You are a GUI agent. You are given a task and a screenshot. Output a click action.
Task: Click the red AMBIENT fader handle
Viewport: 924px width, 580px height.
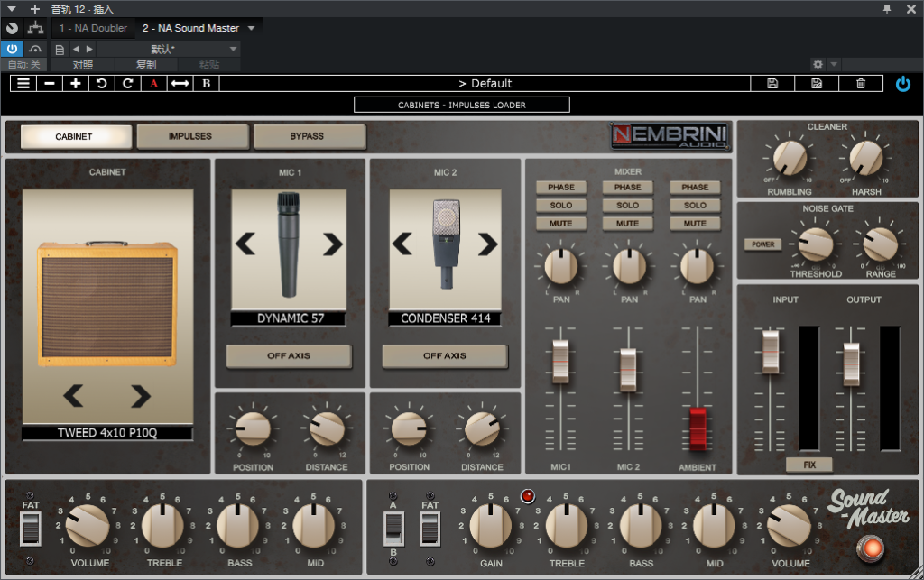coord(698,428)
